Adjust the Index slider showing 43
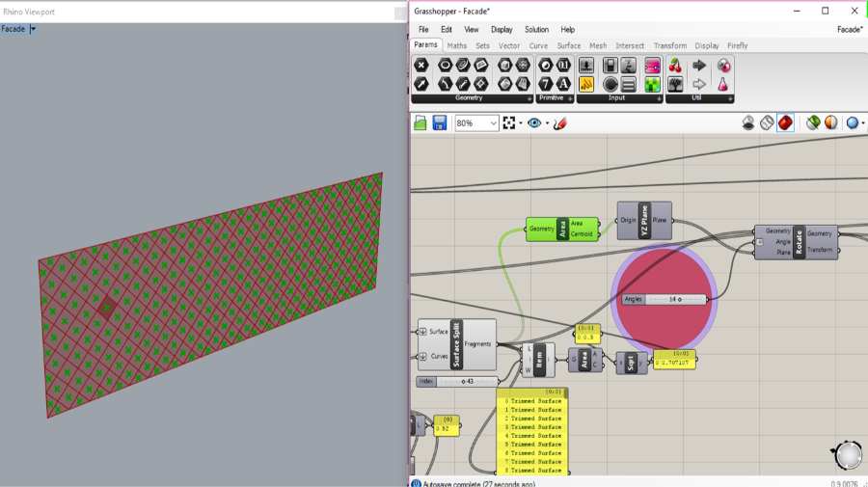Screen dimensions: 868x487 [457, 381]
